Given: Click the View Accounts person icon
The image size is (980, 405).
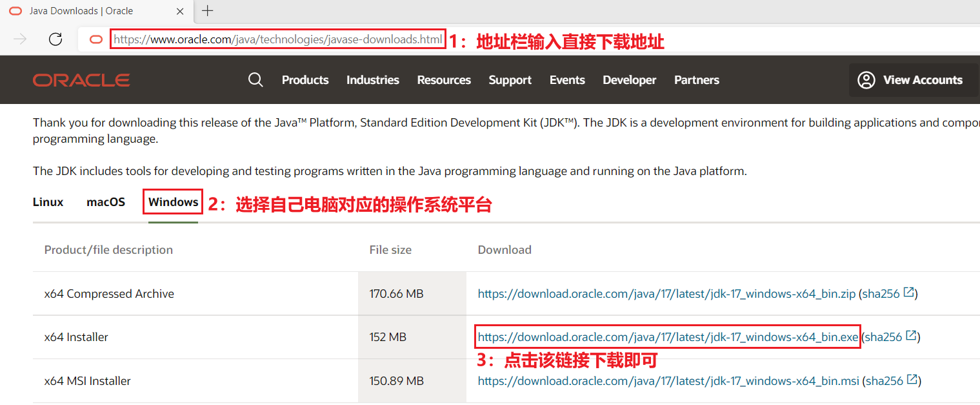Looking at the screenshot, I should [x=866, y=79].
